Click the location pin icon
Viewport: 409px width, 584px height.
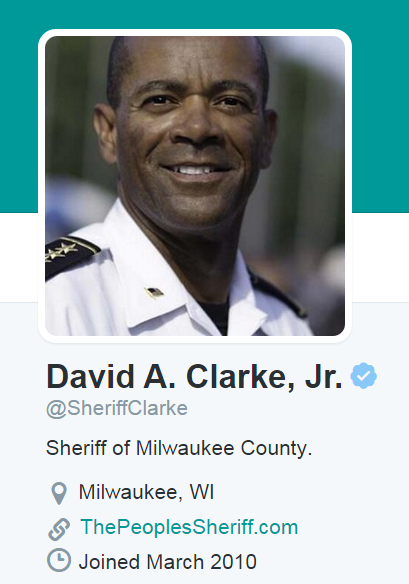(59, 493)
